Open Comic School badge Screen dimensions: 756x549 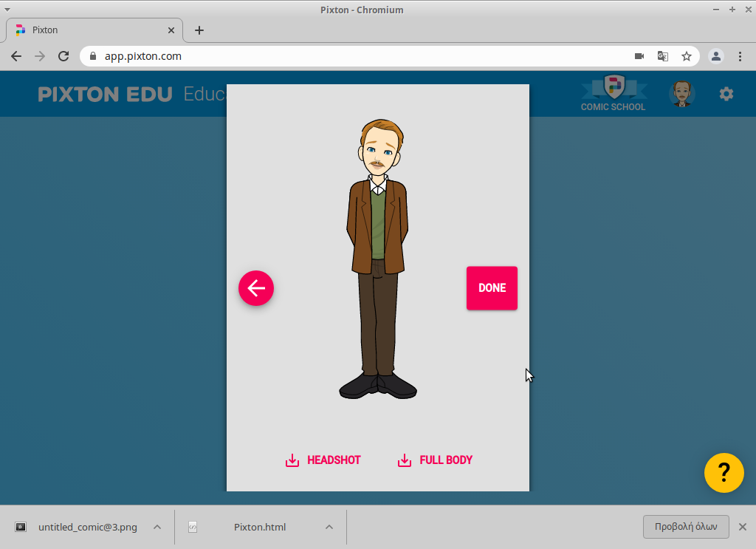point(613,94)
